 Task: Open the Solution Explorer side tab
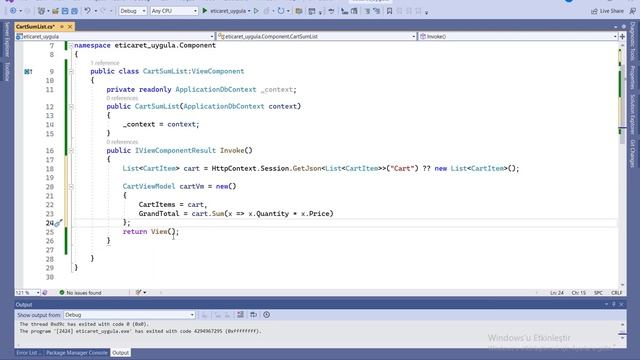coord(633,114)
